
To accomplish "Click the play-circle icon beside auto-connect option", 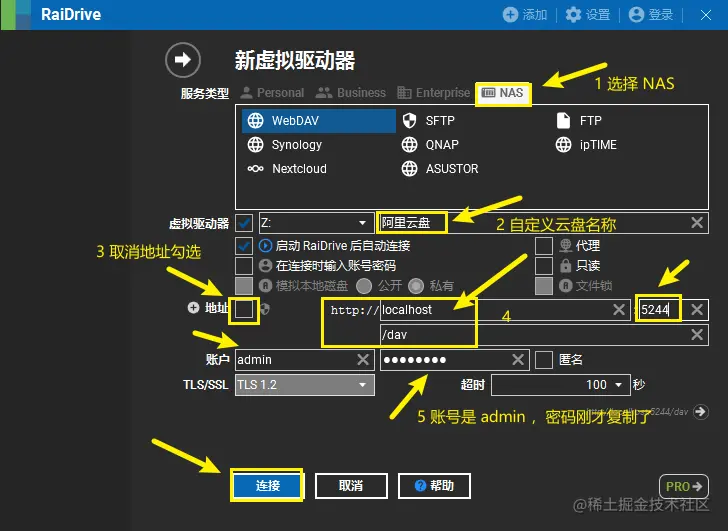I will click(x=265, y=246).
